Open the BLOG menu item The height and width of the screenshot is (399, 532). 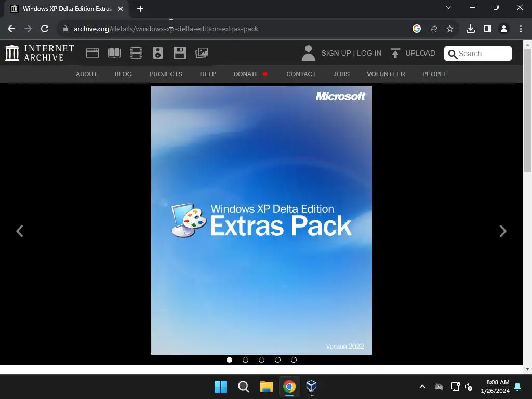(123, 74)
